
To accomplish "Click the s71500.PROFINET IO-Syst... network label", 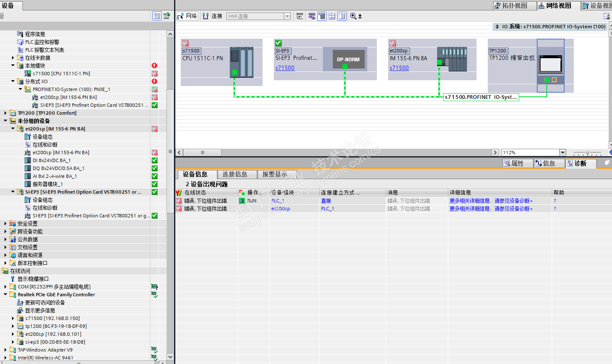I will [x=481, y=97].
